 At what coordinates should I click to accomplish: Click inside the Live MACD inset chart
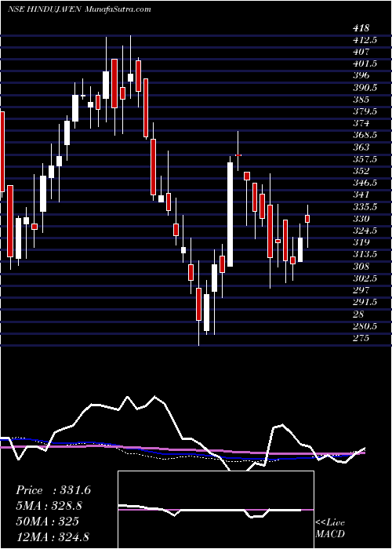[216, 510]
